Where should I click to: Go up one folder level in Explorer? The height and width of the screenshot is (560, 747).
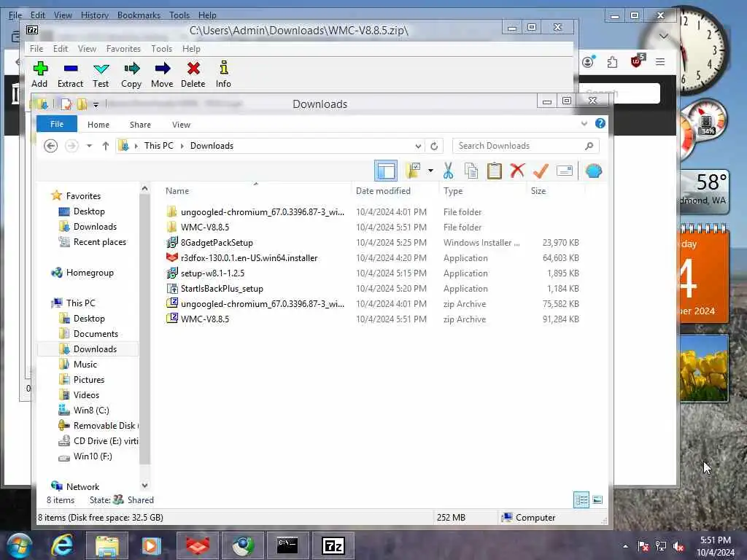click(x=106, y=146)
